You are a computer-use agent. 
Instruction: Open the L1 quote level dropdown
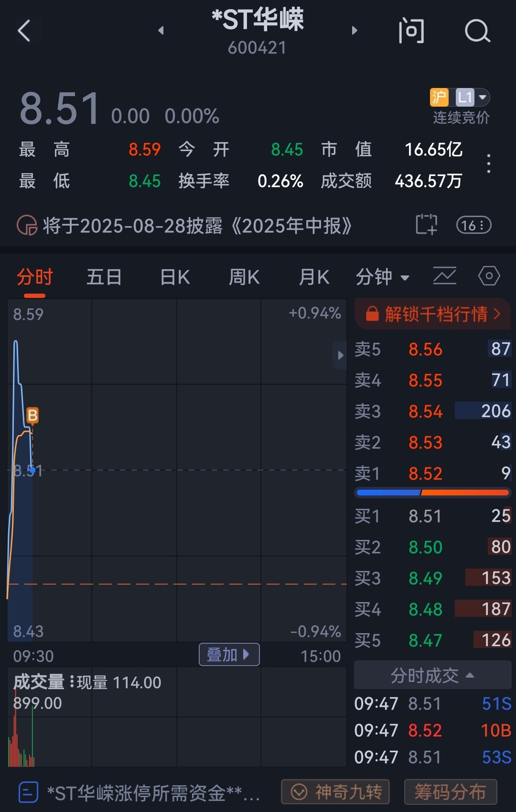[473, 98]
